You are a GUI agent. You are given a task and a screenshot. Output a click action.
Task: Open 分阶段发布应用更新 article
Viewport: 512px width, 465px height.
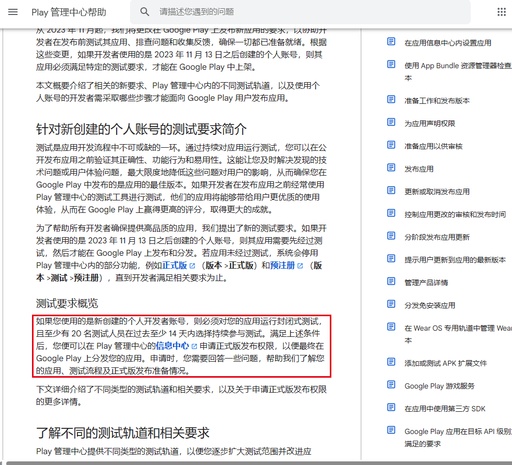pyautogui.click(x=437, y=237)
